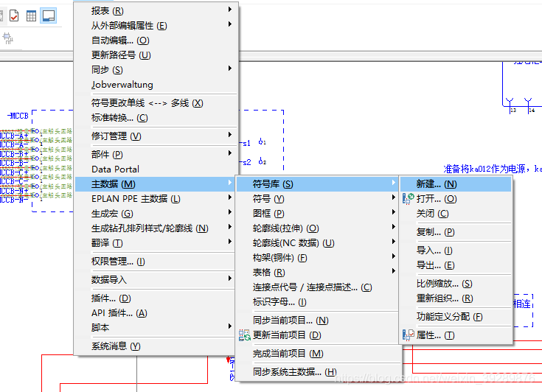Click the Data Portal menu item
The height and width of the screenshot is (392, 542).
click(x=156, y=169)
